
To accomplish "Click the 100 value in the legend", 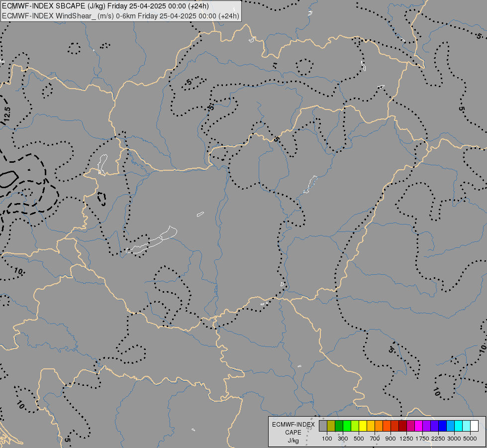I will tap(327, 439).
